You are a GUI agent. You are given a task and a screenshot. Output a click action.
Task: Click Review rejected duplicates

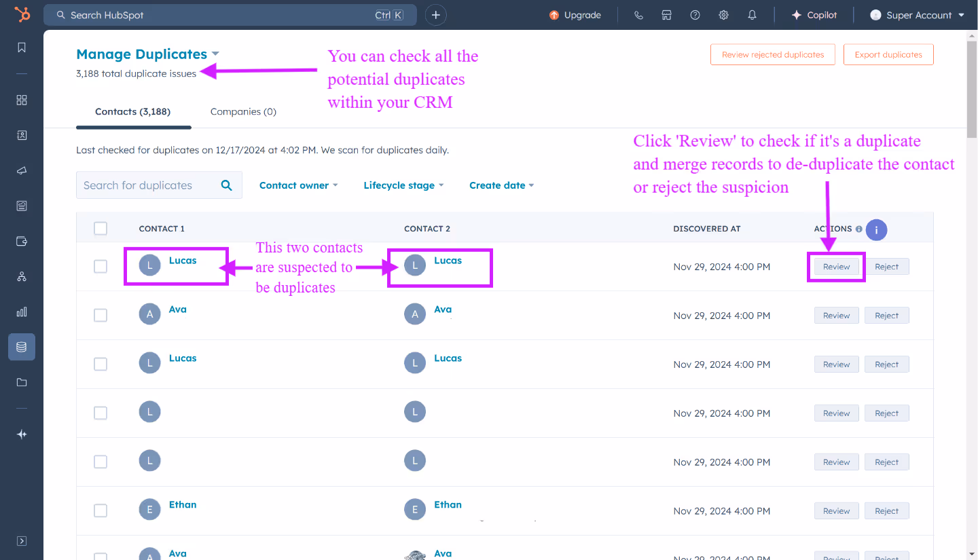pyautogui.click(x=772, y=54)
